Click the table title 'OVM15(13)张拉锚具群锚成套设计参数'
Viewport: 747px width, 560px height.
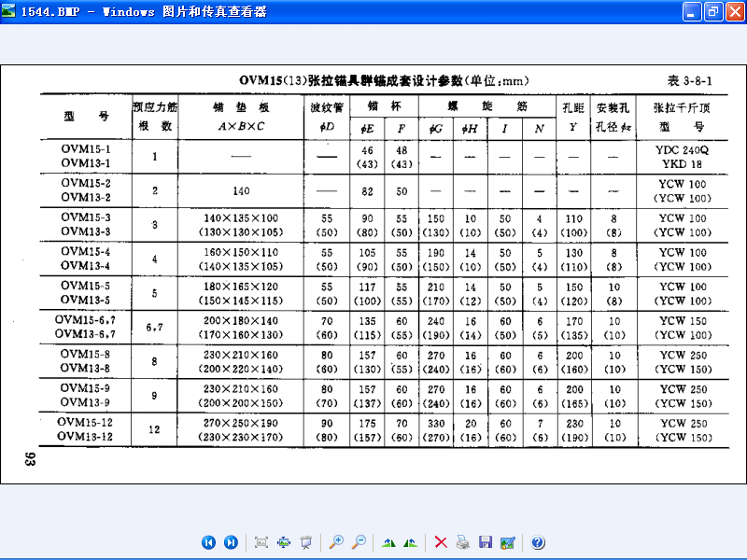351,80
